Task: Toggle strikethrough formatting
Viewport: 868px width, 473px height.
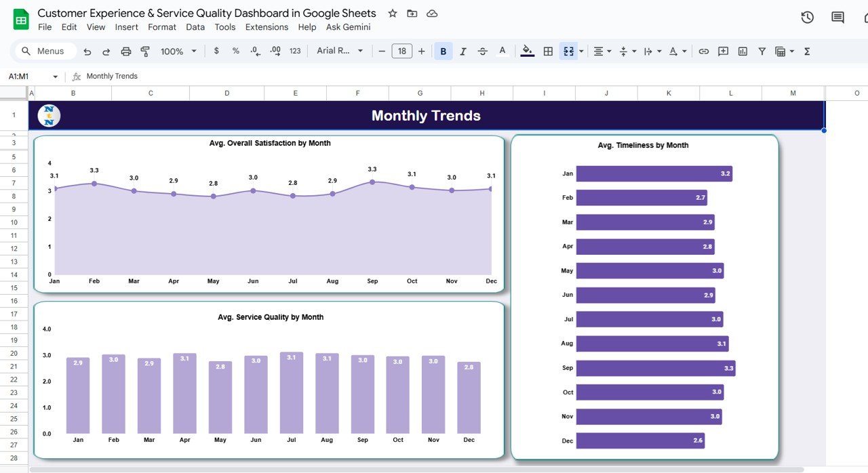Action: pos(482,51)
